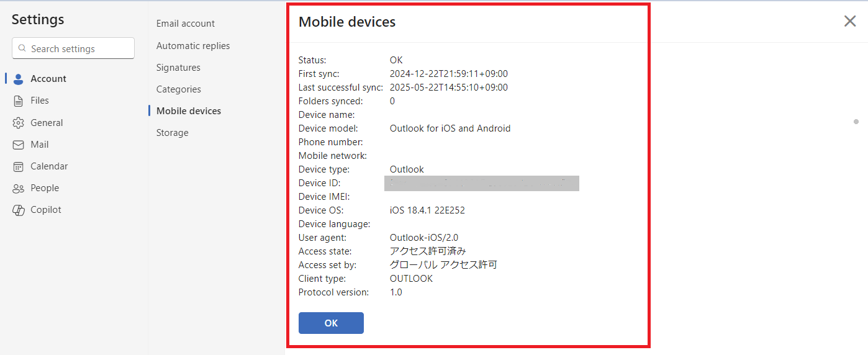The width and height of the screenshot is (868, 355).
Task: Click the Last successful sync timestamp value
Action: (449, 88)
